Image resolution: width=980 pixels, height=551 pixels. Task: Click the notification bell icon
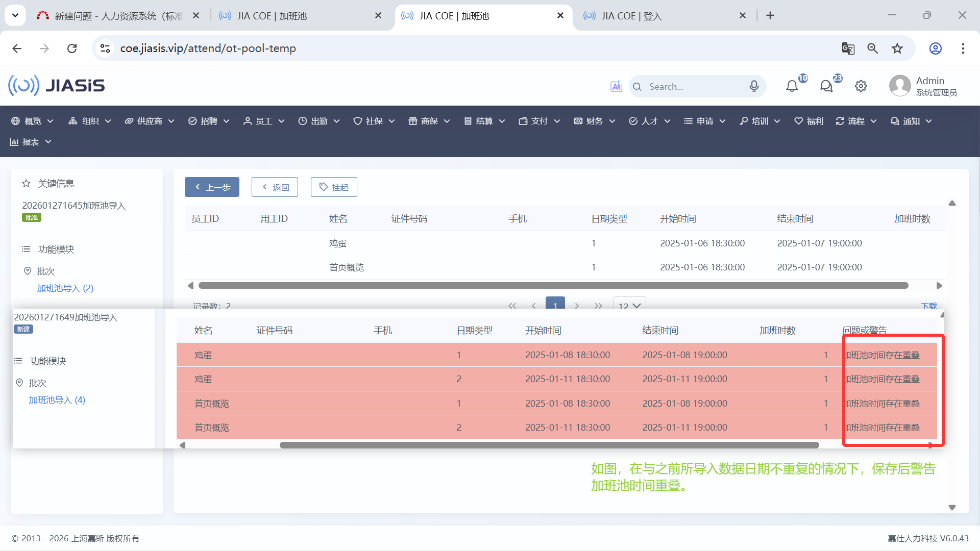click(792, 86)
